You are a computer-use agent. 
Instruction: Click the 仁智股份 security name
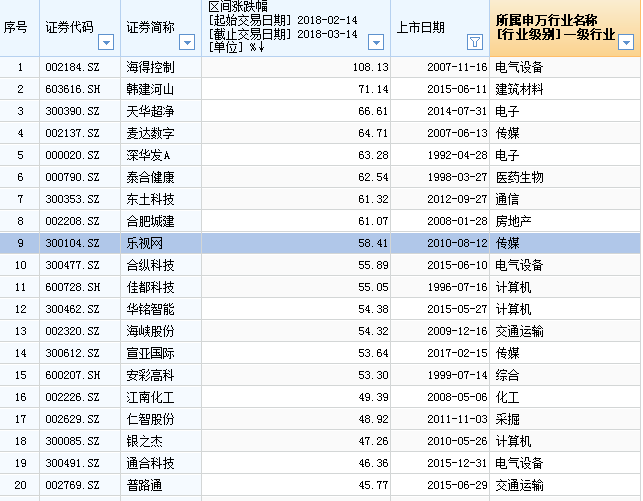coord(150,419)
